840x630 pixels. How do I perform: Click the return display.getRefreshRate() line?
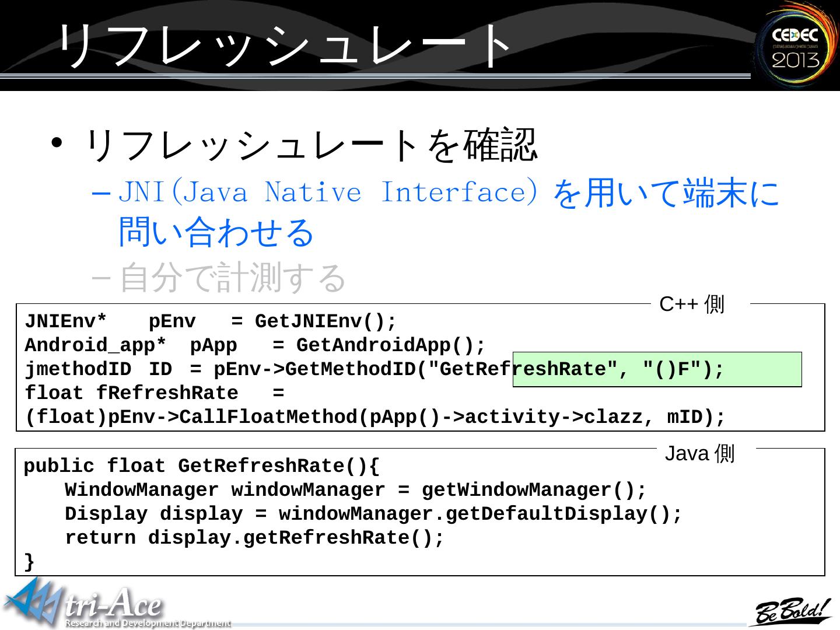[254, 538]
